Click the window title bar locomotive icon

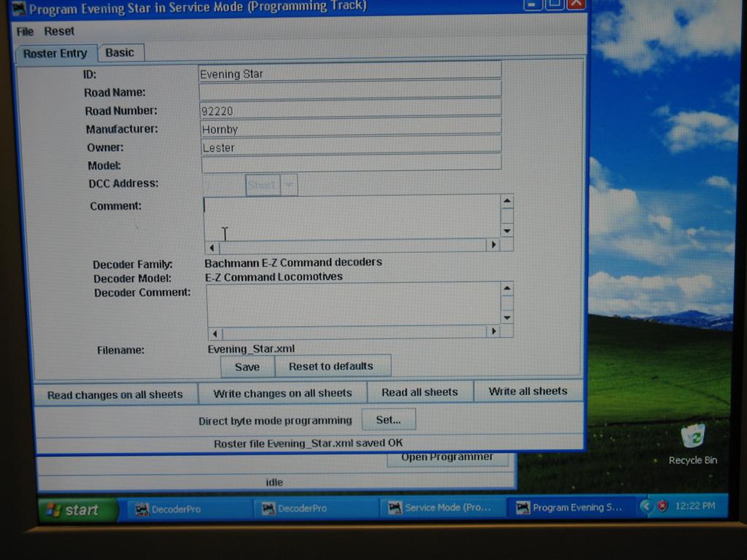click(18, 9)
